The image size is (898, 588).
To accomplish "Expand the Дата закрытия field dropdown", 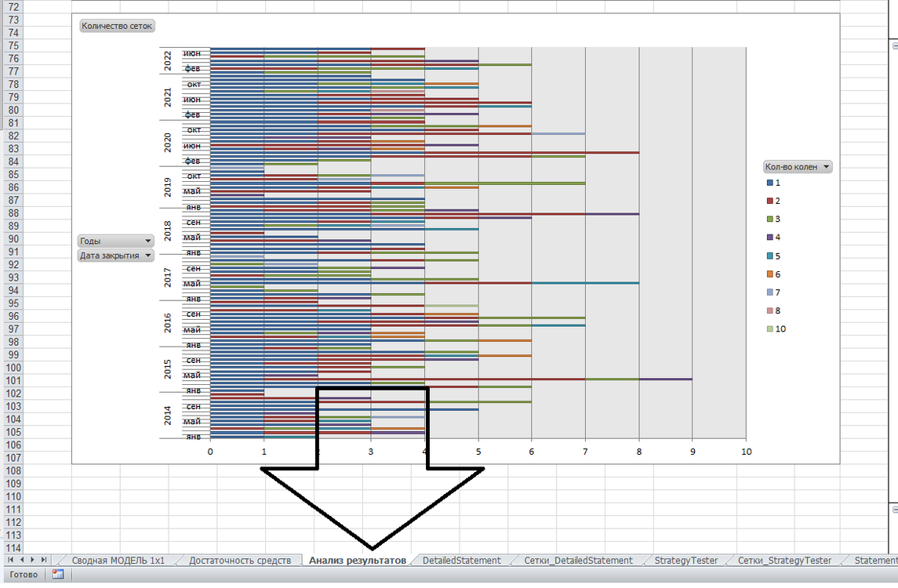I will tap(147, 256).
